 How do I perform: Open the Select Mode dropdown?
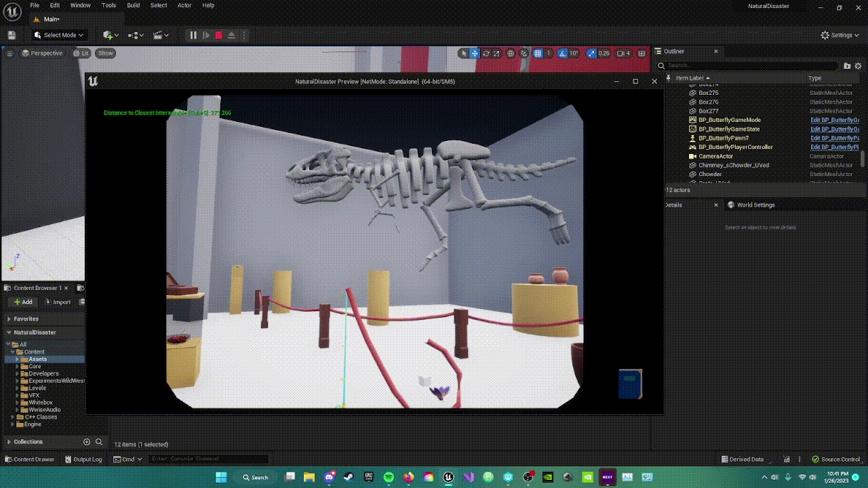pos(60,35)
